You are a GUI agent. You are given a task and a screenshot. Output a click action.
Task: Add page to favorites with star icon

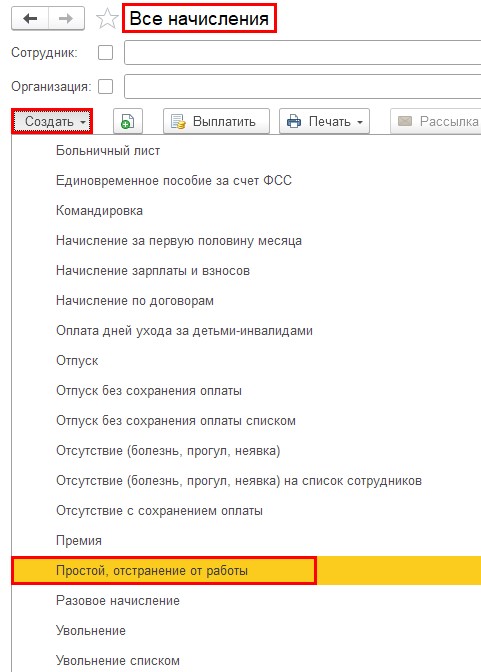[107, 19]
